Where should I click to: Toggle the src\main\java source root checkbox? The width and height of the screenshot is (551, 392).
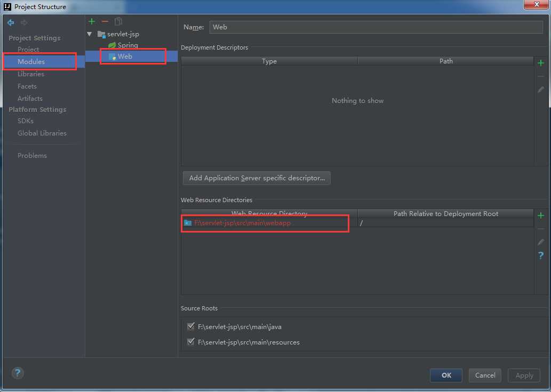tap(191, 326)
